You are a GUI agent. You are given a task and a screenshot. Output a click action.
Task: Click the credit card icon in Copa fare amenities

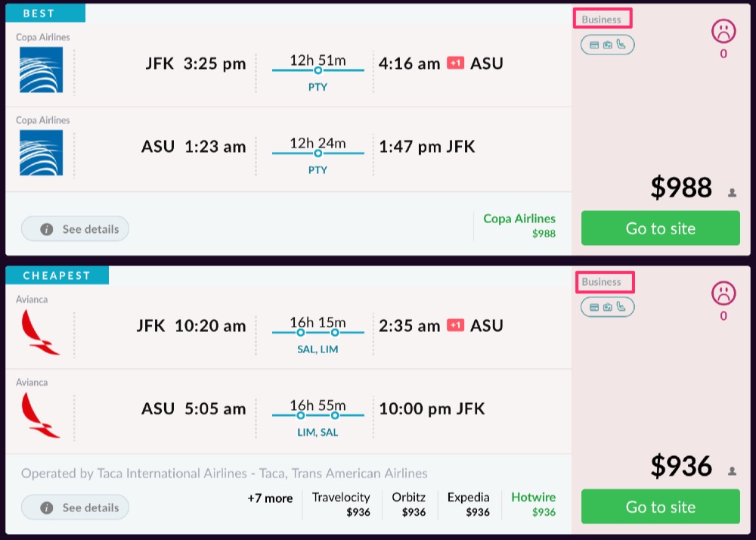594,45
